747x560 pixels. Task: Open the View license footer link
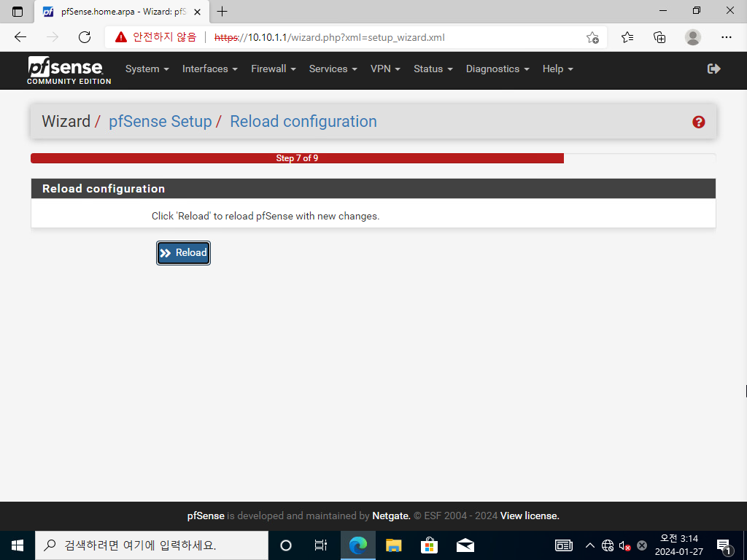[530, 516]
